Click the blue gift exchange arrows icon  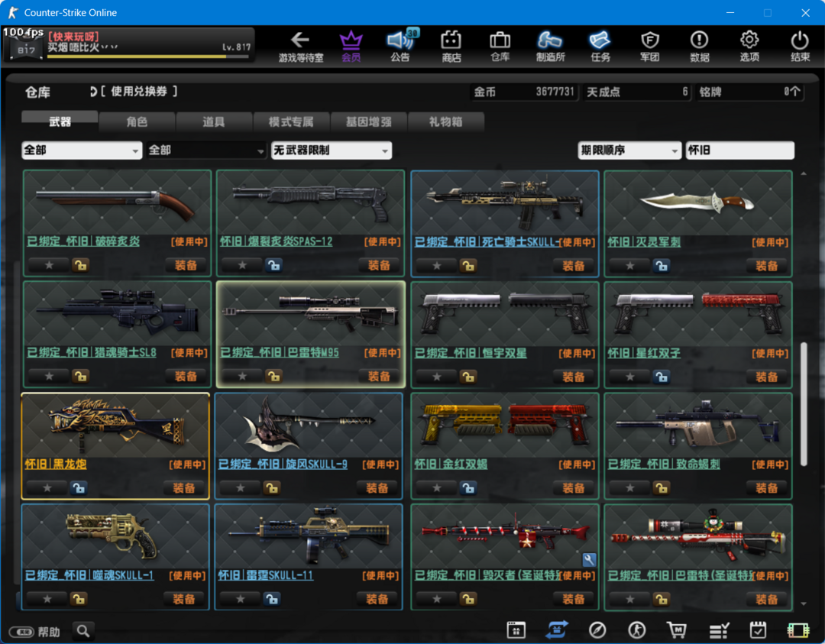557,629
